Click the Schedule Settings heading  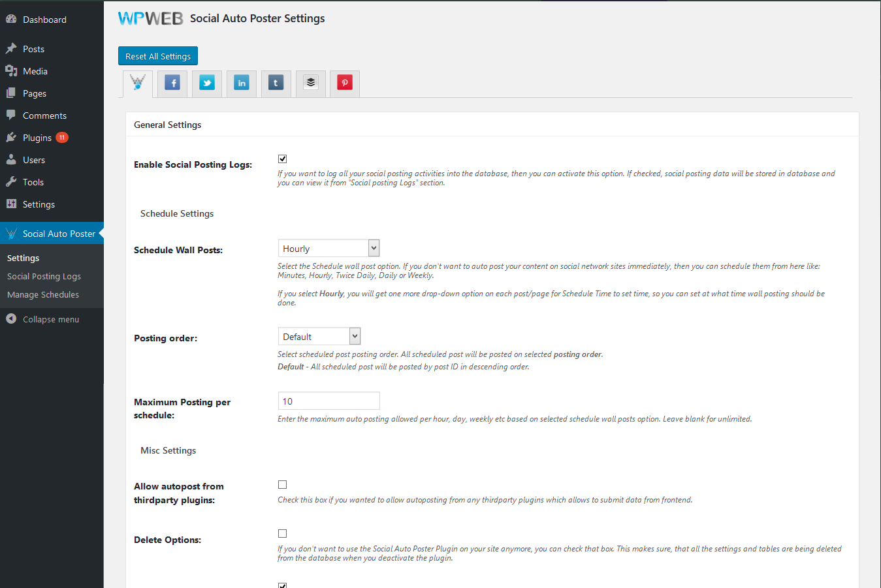pos(177,213)
